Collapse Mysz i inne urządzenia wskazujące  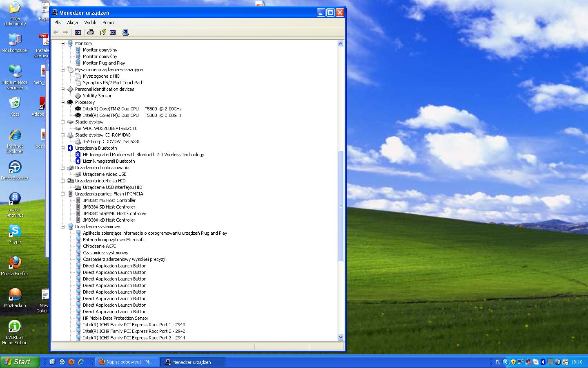point(63,70)
